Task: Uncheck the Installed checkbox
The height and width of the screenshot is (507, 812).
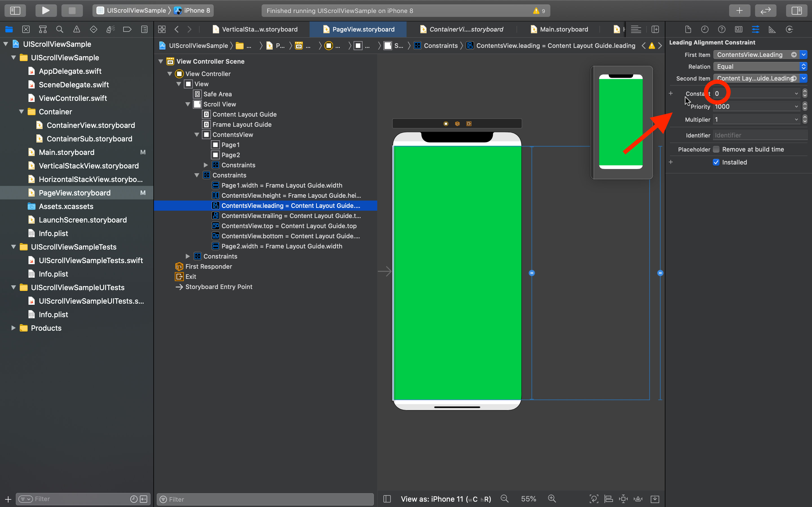Action: coord(716,162)
